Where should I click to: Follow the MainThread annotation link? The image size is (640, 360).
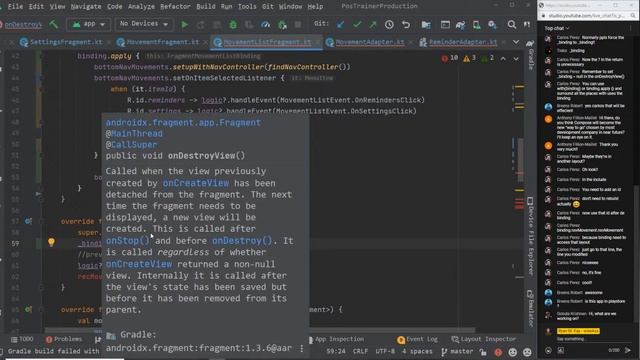click(x=137, y=133)
